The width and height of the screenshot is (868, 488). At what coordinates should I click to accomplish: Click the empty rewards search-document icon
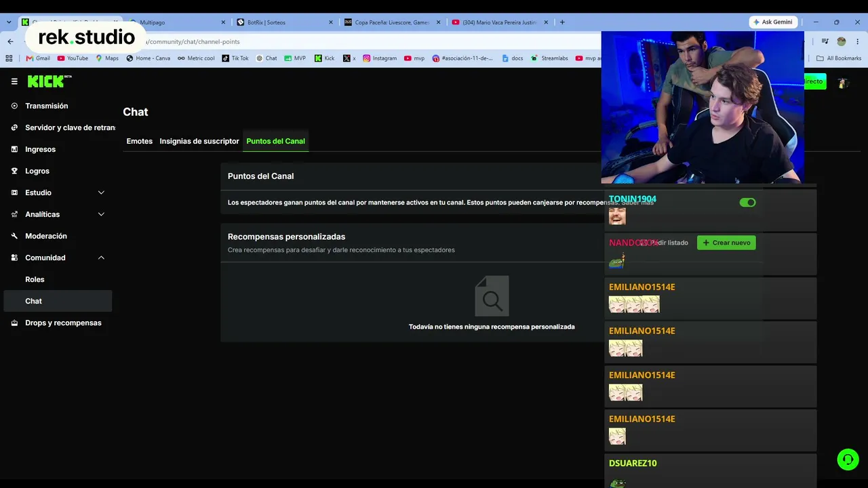pos(492,296)
